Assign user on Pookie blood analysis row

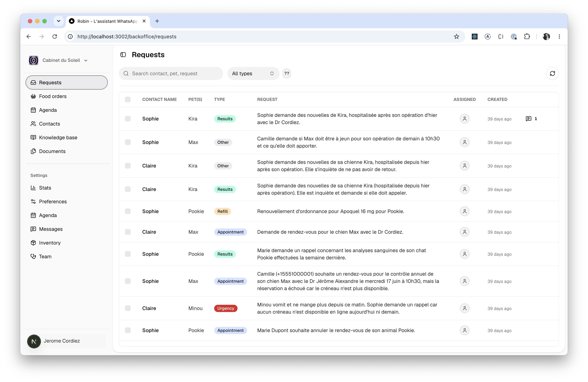pos(465,254)
